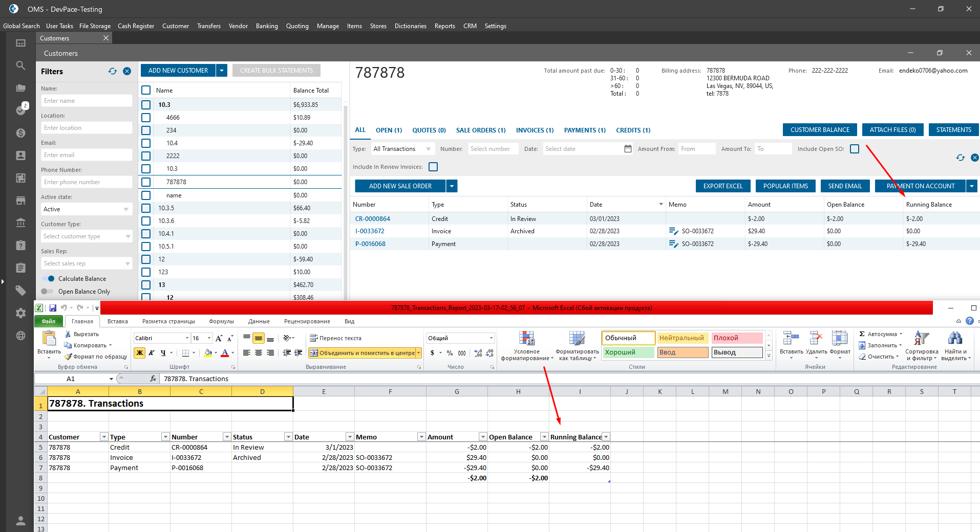Open the date picker calendar icon
Image resolution: width=980 pixels, height=532 pixels.
click(x=628, y=149)
